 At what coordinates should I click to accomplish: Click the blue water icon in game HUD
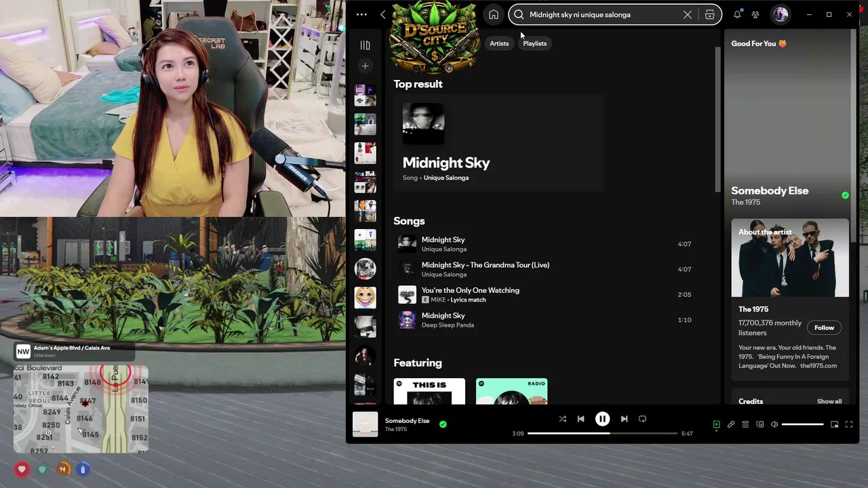point(83,468)
